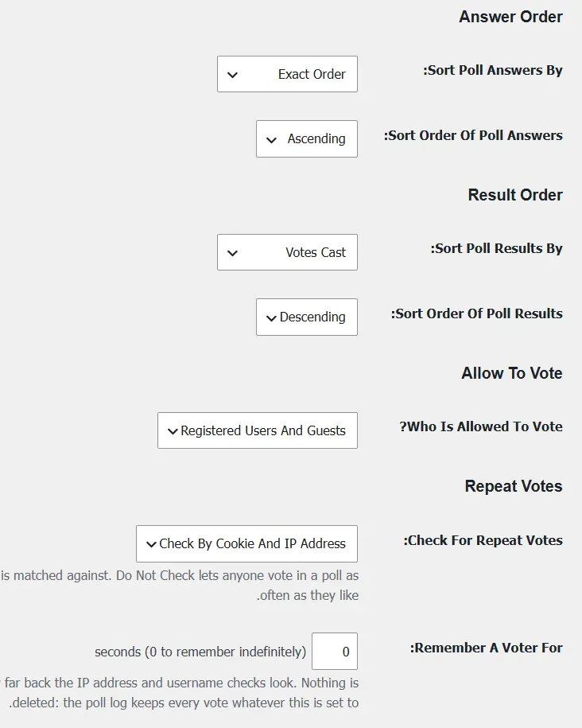Click the Sort Order Of Poll Answers label
The image size is (582, 728).
[x=473, y=135]
